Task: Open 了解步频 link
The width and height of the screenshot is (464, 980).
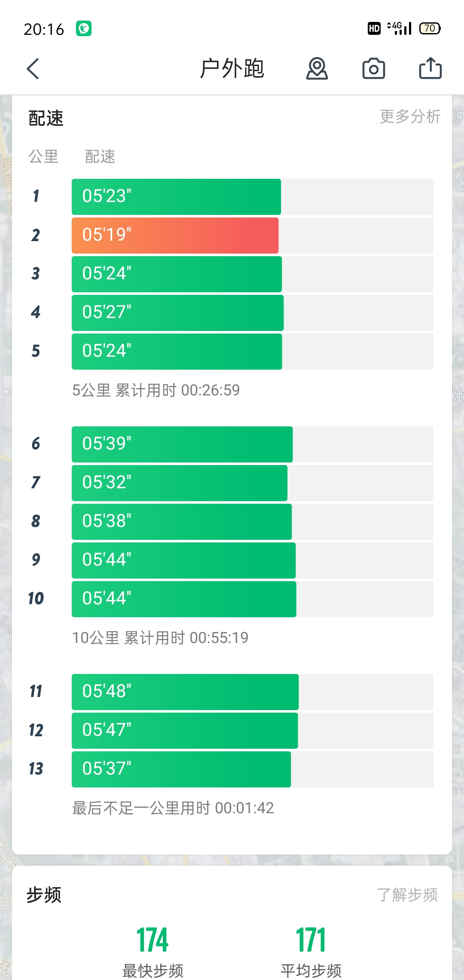Action: pyautogui.click(x=407, y=895)
